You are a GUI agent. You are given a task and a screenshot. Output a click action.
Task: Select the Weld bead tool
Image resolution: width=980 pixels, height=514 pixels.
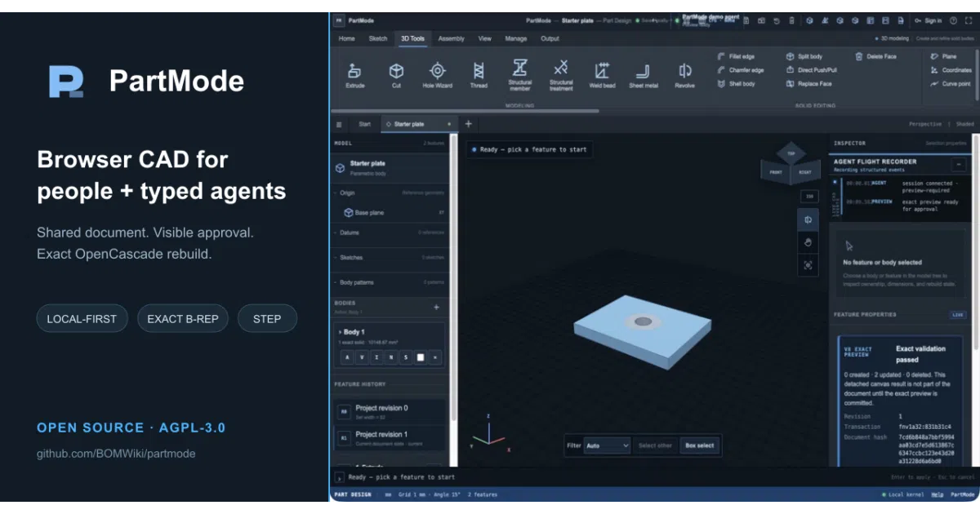602,75
